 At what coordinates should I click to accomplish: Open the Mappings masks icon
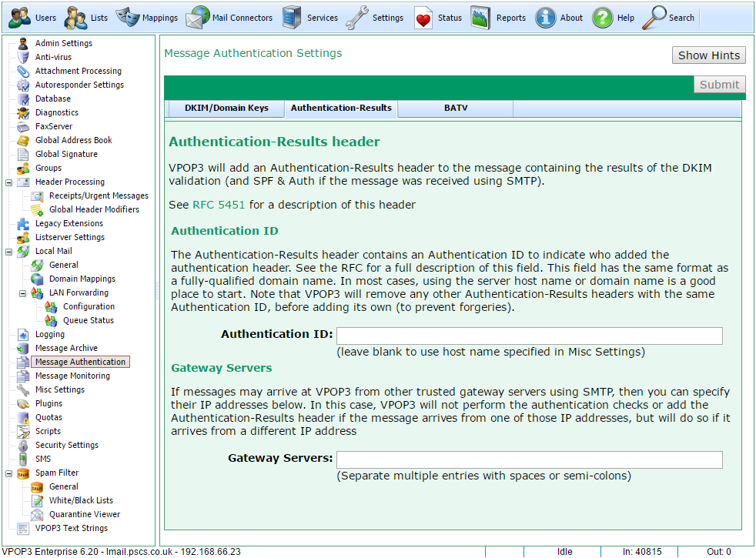[127, 17]
